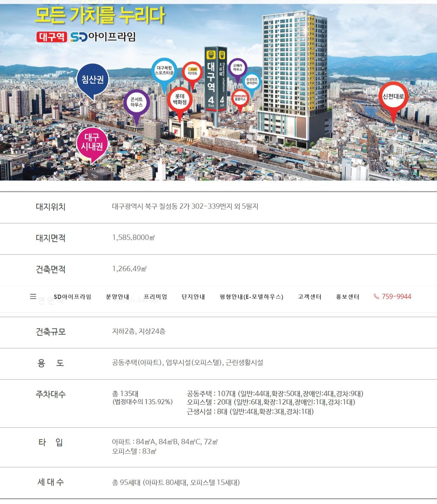Select the text 지하2층, 지상24층
Image resolution: width=437 pixels, height=504 pixels.
click(x=139, y=331)
